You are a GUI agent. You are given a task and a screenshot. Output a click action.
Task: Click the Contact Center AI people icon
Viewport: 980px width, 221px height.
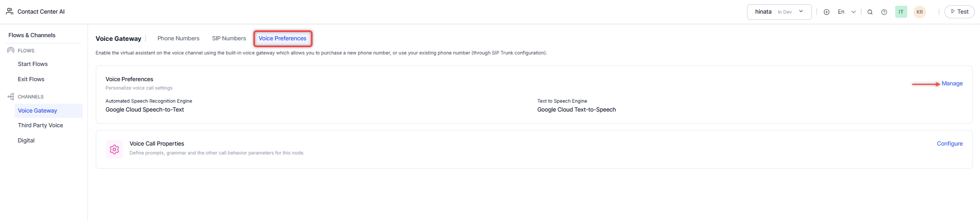click(x=9, y=11)
